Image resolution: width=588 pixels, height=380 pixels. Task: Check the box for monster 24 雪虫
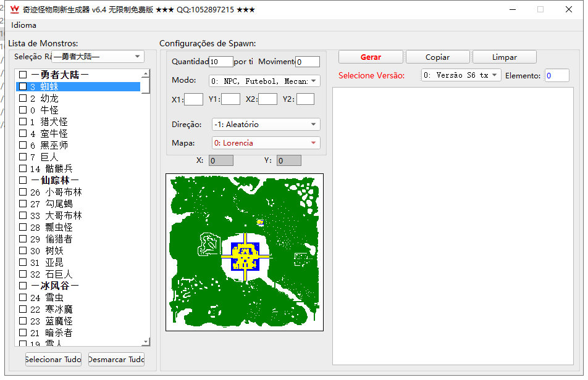coord(23,297)
